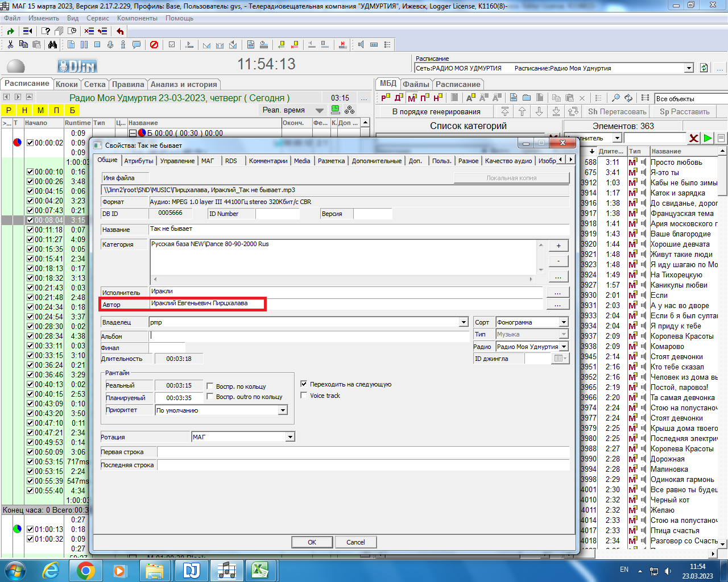This screenshot has height=582, width=728.
Task: Switch to the 'Атрибуты' tab in properties dialog
Action: tap(139, 161)
